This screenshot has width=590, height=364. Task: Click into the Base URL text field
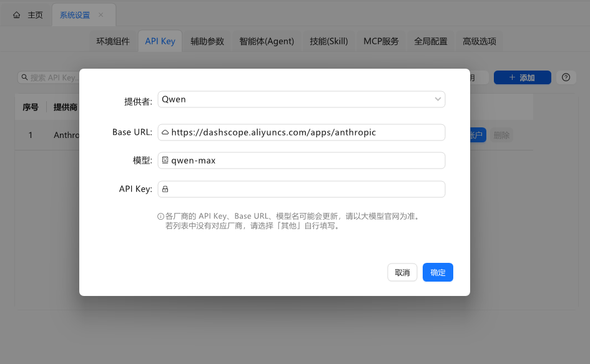(306, 132)
